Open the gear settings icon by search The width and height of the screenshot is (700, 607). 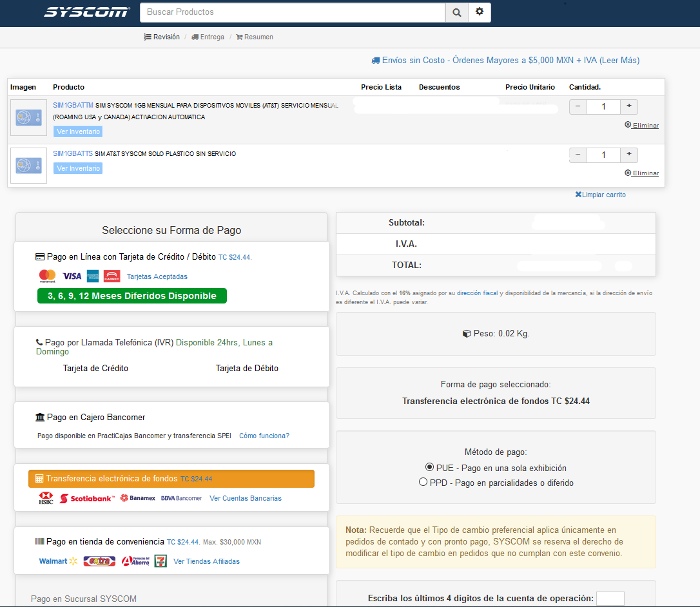pos(480,12)
